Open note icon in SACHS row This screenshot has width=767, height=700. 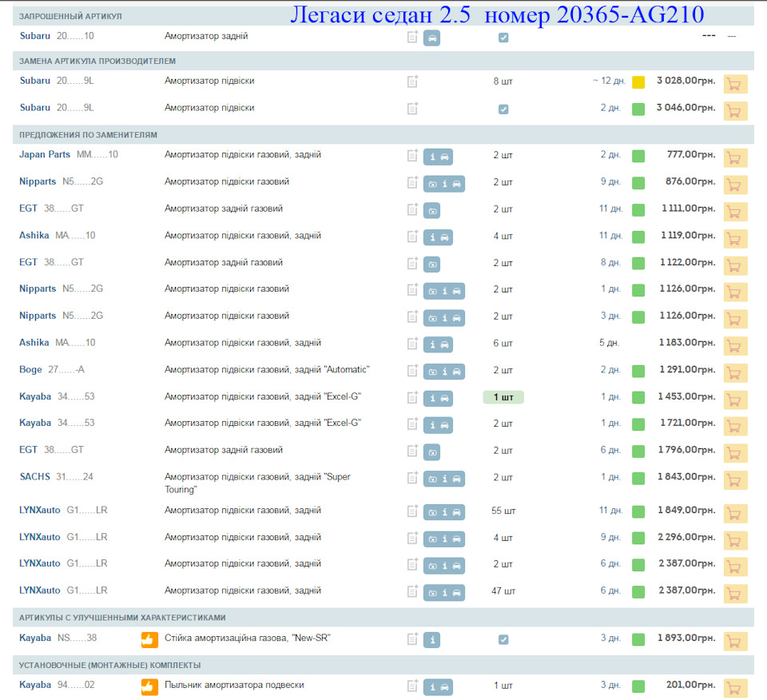pyautogui.click(x=412, y=478)
